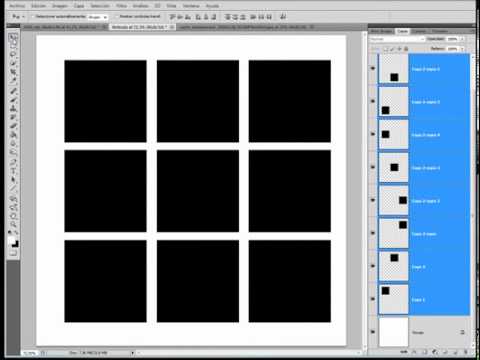The image size is (480, 360).
Task: Delete layer with trash icon
Action: click(x=466, y=352)
